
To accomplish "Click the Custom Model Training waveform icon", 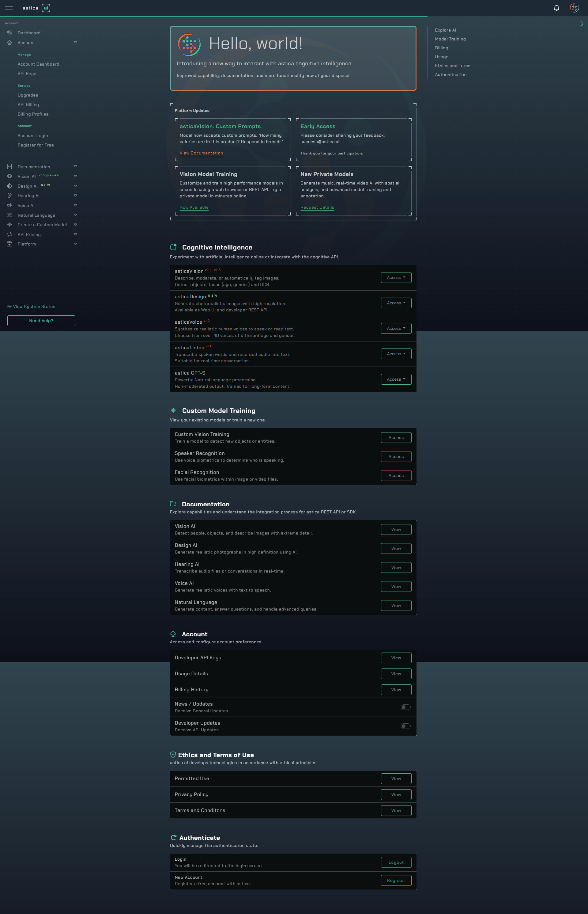I will pyautogui.click(x=173, y=410).
